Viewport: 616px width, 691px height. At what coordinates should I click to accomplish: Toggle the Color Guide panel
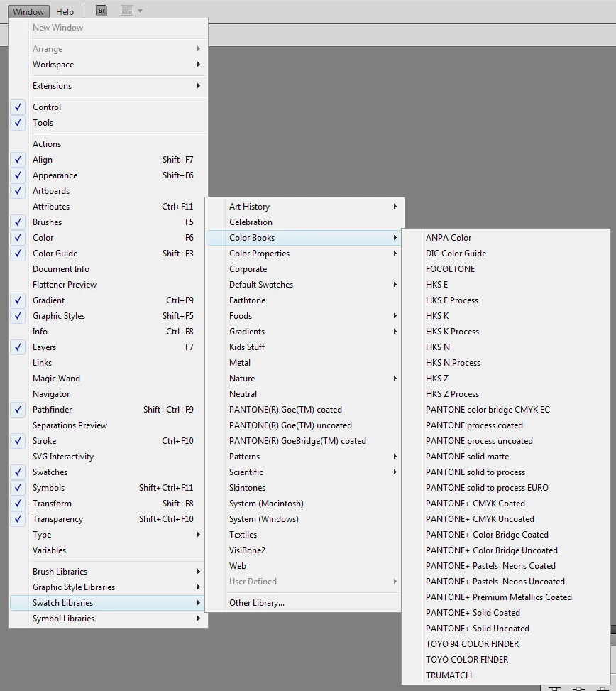click(x=108, y=254)
